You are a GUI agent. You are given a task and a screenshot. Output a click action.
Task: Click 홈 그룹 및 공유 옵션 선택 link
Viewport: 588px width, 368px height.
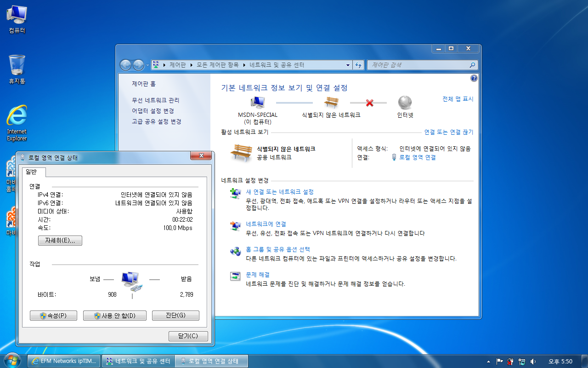pyautogui.click(x=278, y=249)
